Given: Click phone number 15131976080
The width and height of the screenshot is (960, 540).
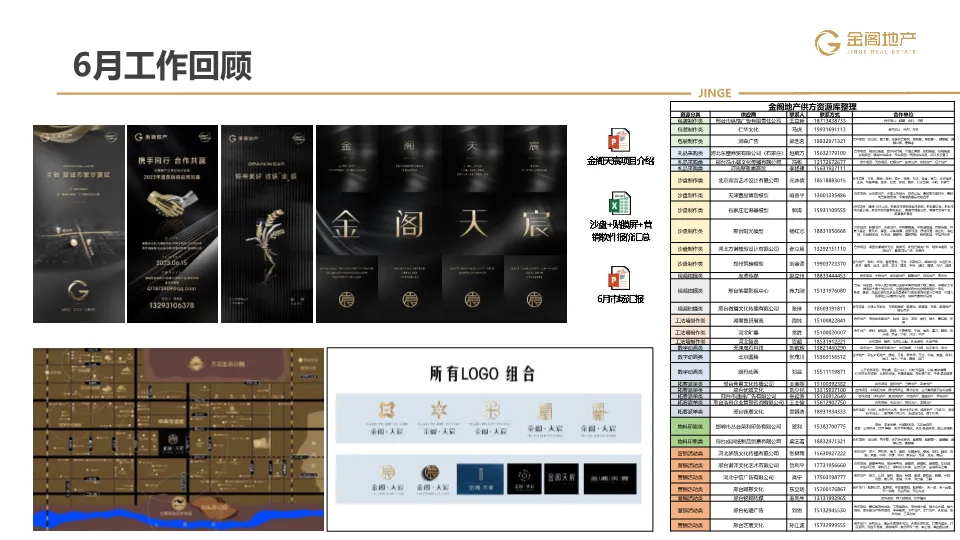Looking at the screenshot, I should click(x=830, y=291).
